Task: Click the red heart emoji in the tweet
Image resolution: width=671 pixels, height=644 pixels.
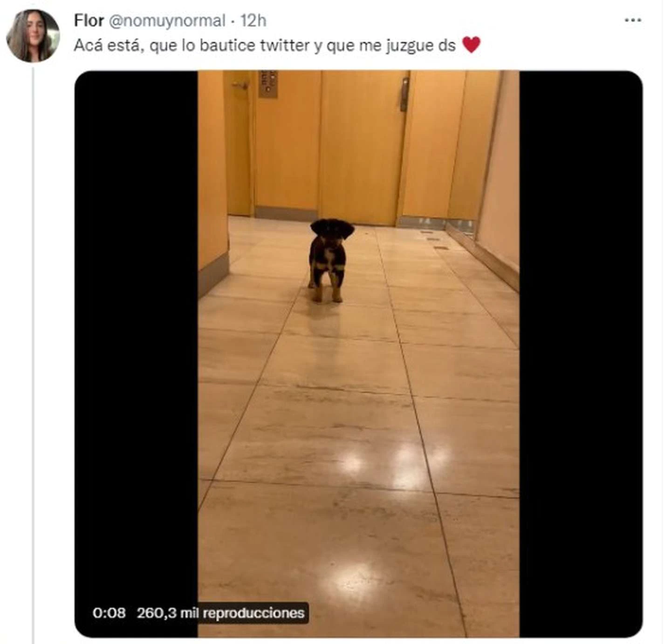Action: [x=471, y=45]
